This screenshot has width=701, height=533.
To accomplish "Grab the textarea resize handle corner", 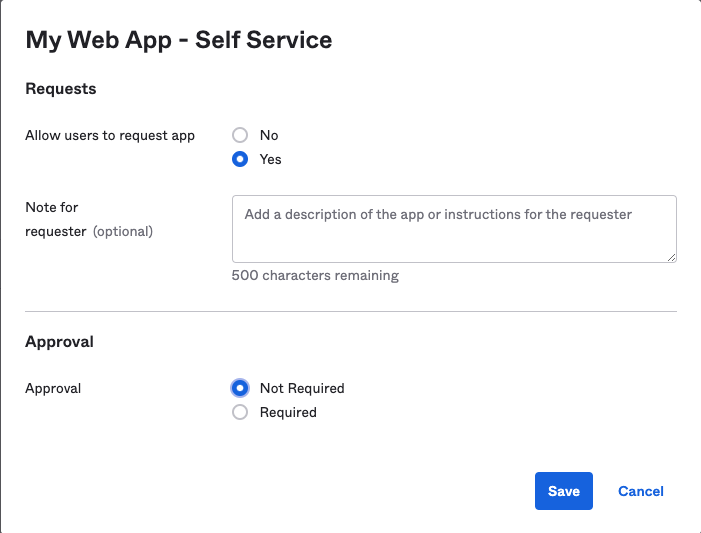I will [671, 257].
